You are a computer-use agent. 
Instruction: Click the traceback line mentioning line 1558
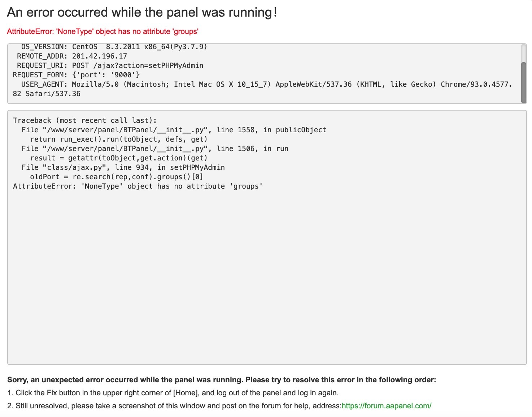pos(174,130)
